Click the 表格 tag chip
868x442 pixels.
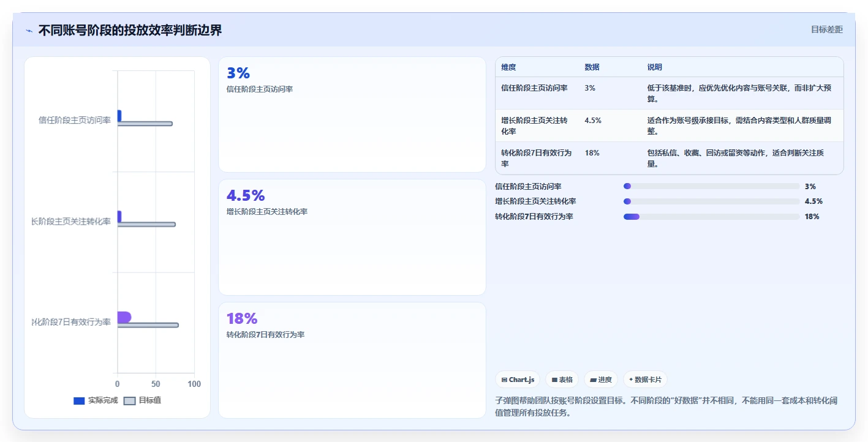point(562,380)
